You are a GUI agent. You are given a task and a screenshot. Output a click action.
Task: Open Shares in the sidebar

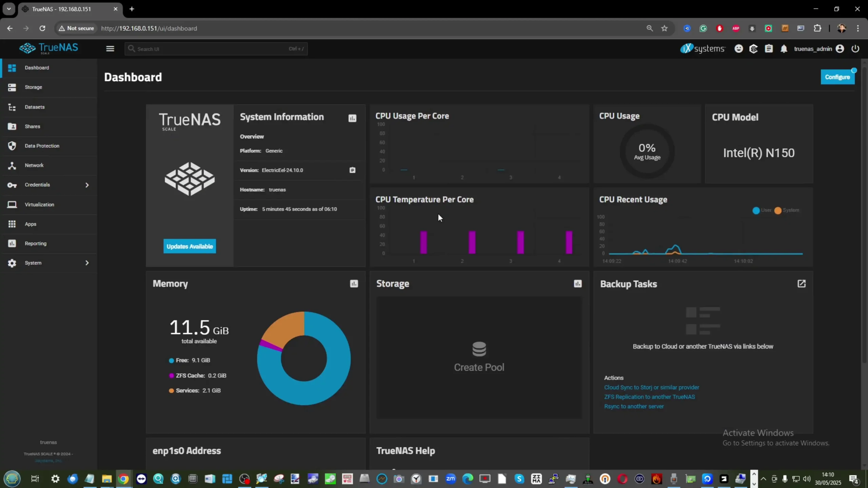[49, 126]
